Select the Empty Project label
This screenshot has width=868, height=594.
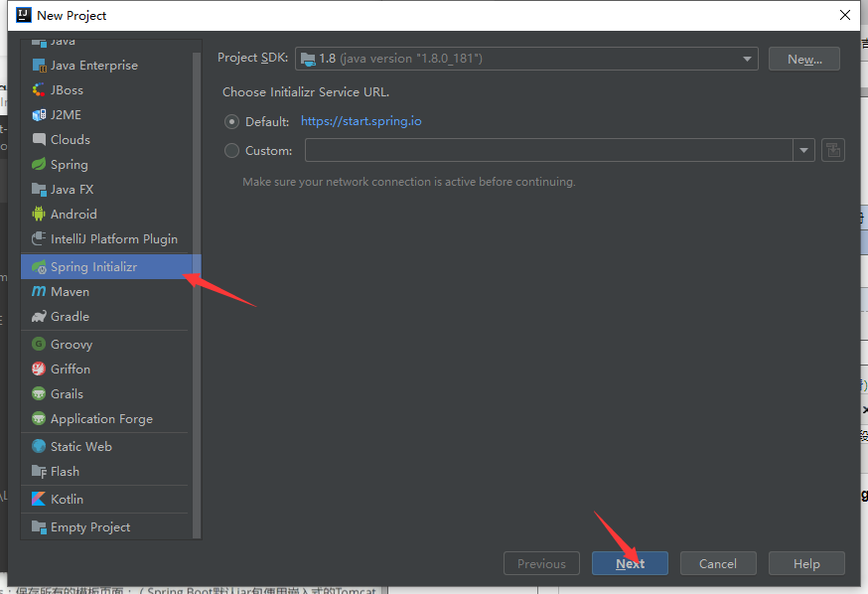pyautogui.click(x=90, y=527)
